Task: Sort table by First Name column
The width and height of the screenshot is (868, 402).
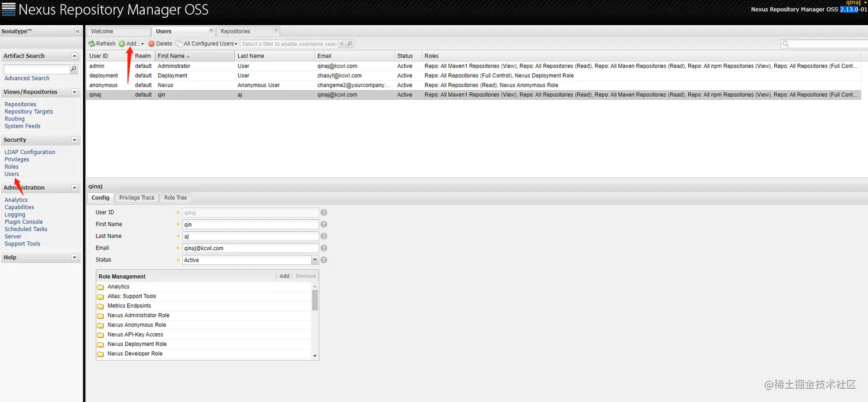Action: (195, 56)
